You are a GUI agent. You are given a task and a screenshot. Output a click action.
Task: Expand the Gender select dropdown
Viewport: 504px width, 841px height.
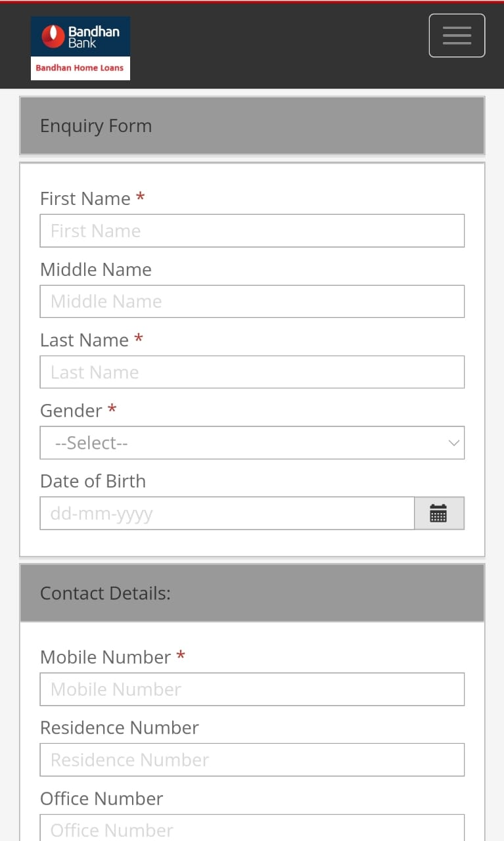click(x=252, y=443)
